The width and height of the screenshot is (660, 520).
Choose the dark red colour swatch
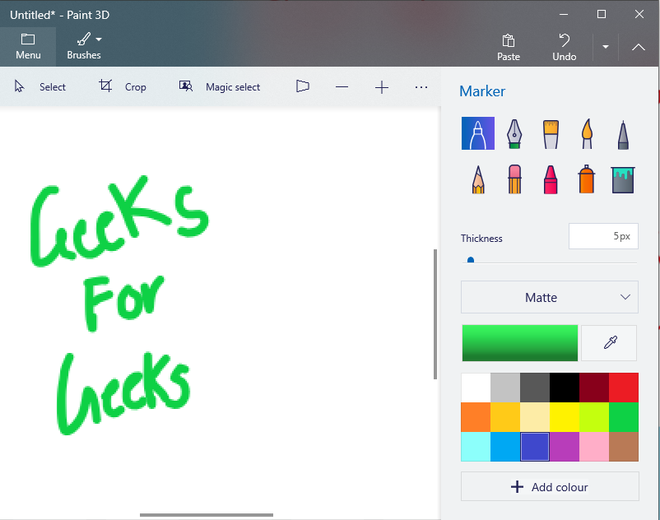click(x=594, y=387)
